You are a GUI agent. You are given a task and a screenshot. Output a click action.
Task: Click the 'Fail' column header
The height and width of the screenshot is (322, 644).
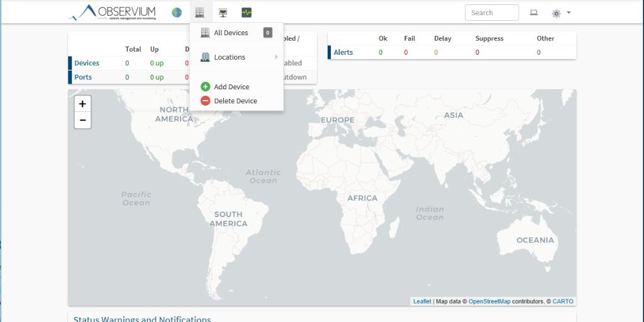click(409, 38)
